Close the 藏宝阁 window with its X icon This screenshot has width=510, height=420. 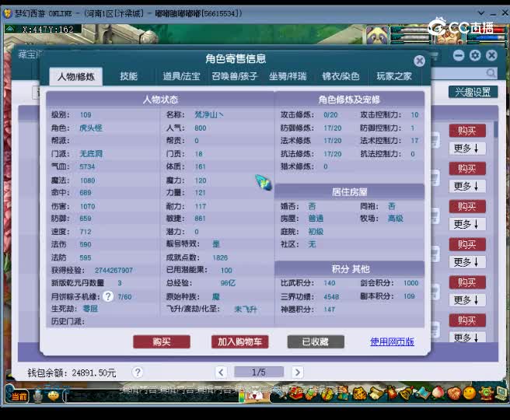492,56
